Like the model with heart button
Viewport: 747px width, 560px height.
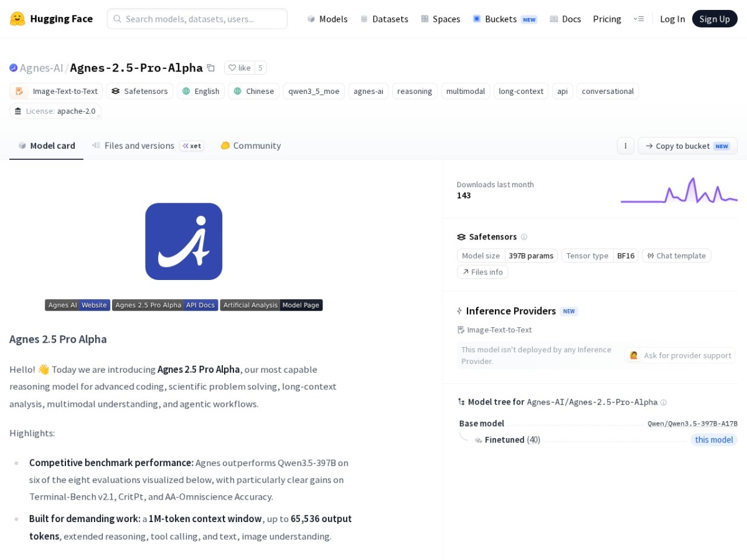click(x=239, y=68)
